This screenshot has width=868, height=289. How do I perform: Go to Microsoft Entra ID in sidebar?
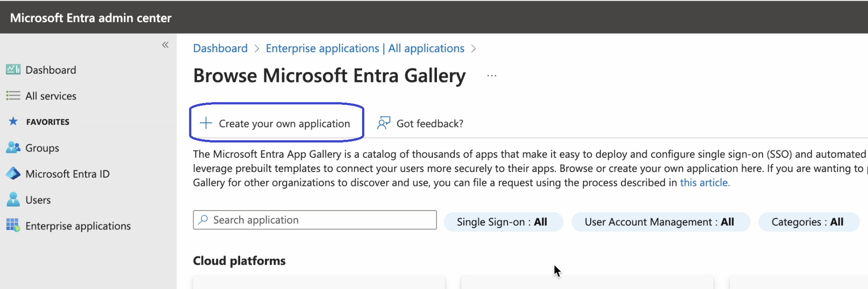pyautogui.click(x=67, y=174)
